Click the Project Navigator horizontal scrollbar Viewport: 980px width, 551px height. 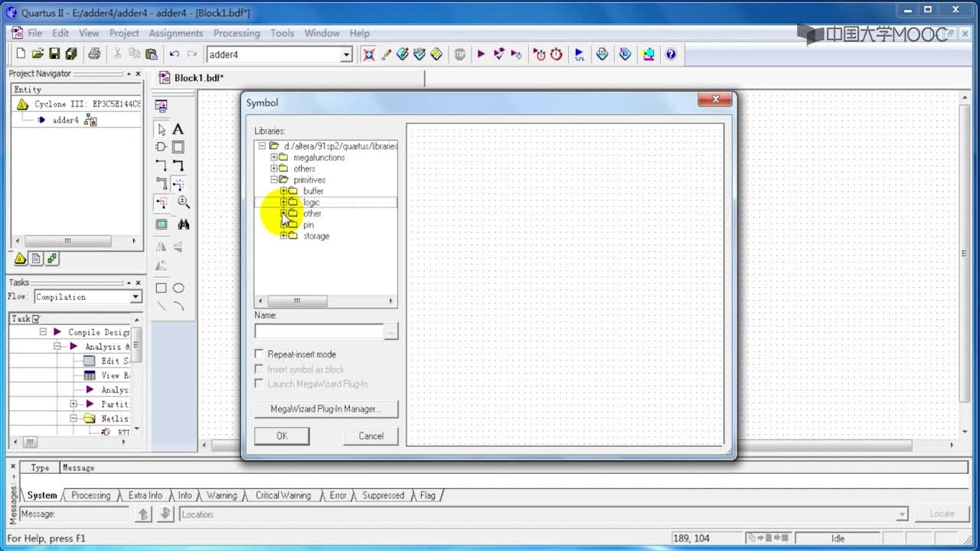coord(76,240)
